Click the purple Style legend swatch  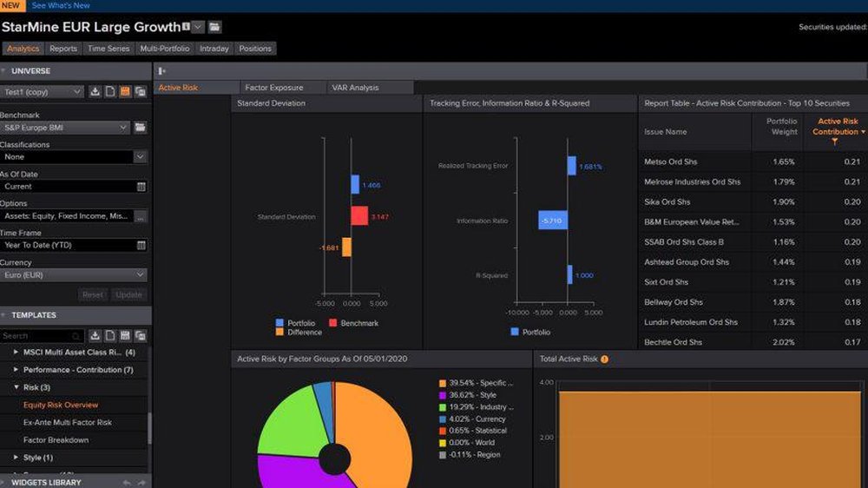pyautogui.click(x=443, y=395)
